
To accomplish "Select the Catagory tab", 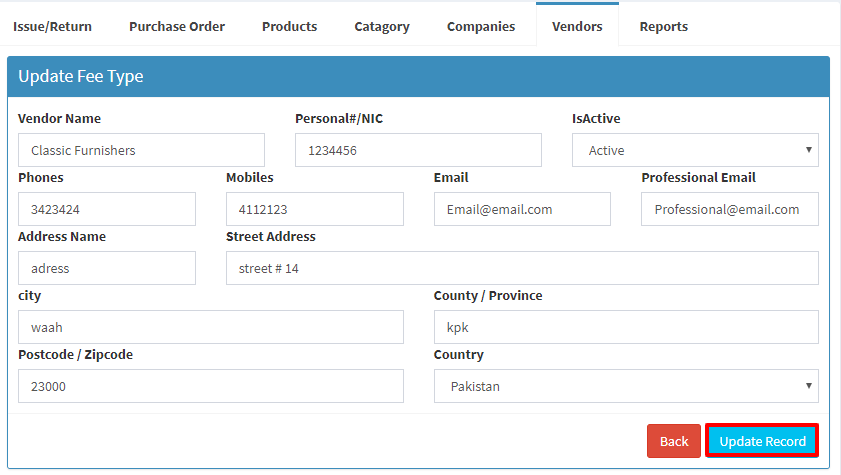I will tap(382, 26).
